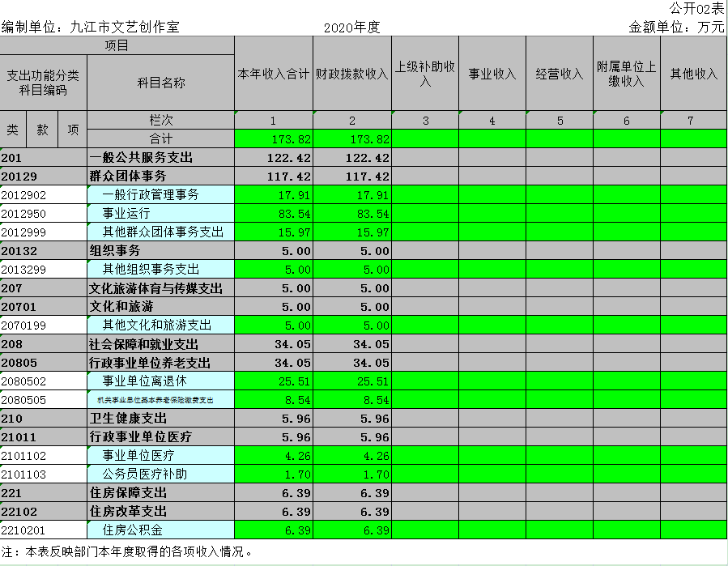Click the 上级补助收入 header cell
This screenshot has width=728, height=566.
425,74
